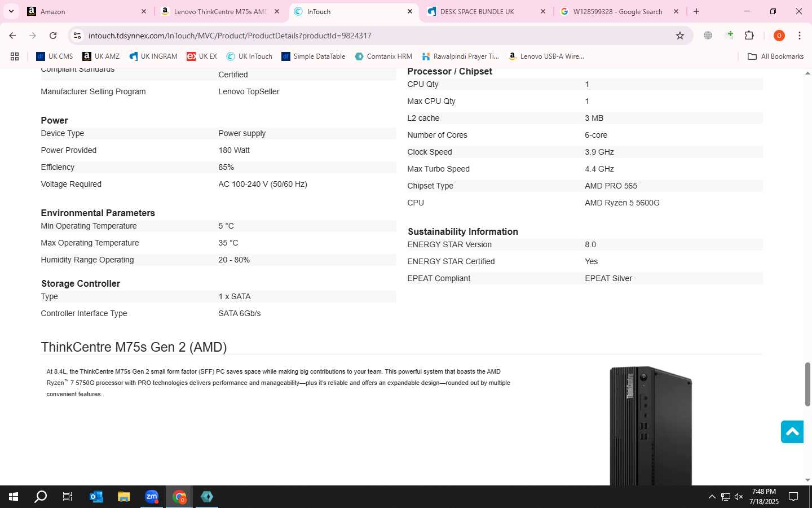Image resolution: width=812 pixels, height=508 pixels.
Task: Open the teal hexagon taskbar app
Action: click(x=207, y=497)
